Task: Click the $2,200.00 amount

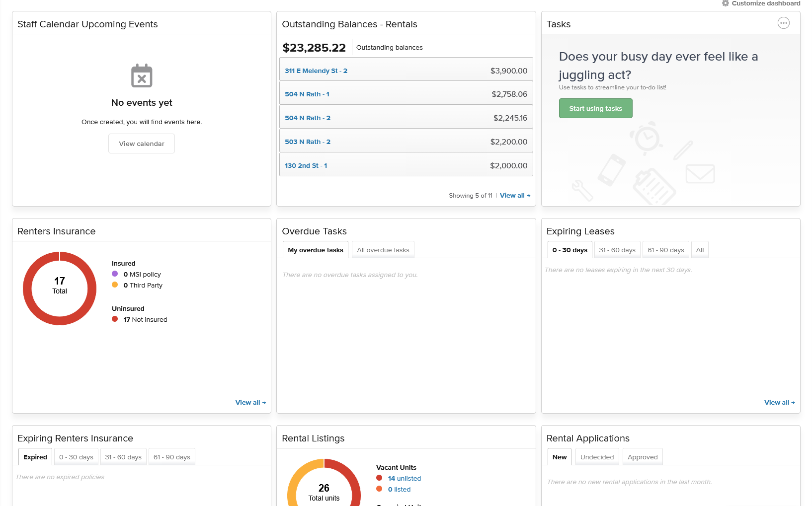Action: (x=509, y=142)
